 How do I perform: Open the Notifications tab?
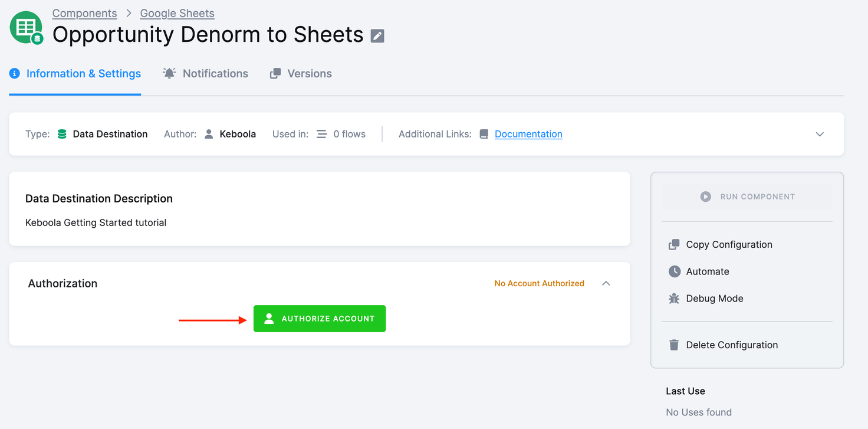pyautogui.click(x=205, y=74)
